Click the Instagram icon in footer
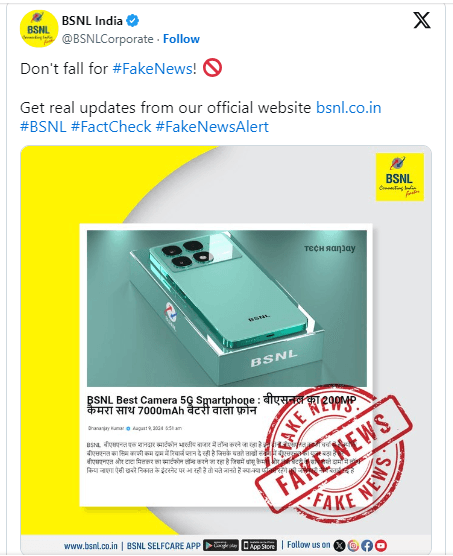Viewport: 453px width, 556px height. pyautogui.click(x=353, y=545)
